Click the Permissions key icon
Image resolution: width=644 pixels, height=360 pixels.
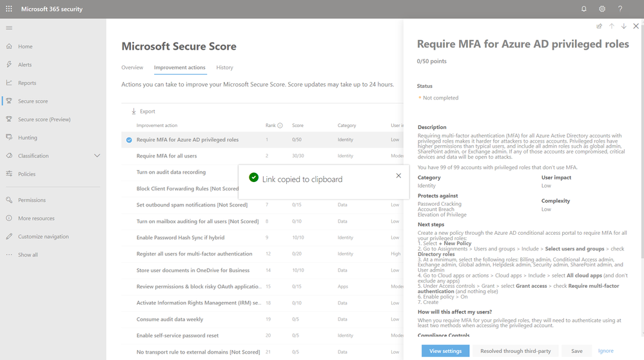coord(9,200)
